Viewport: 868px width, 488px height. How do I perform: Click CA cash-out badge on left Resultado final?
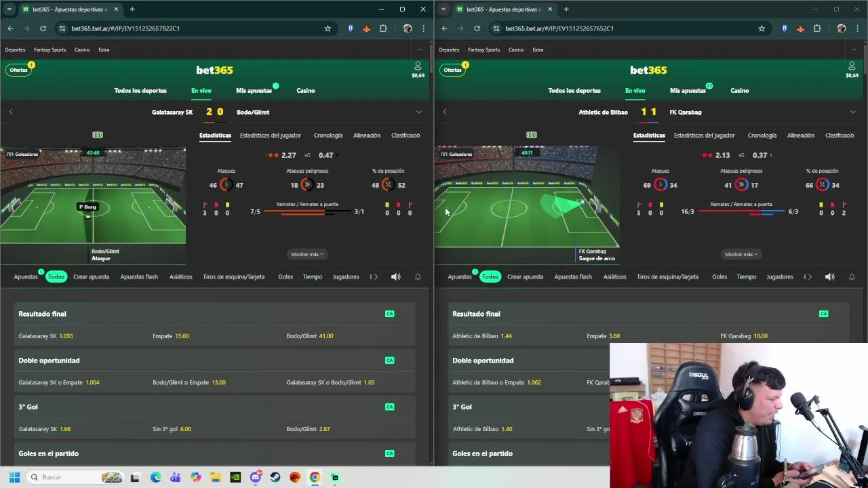389,314
